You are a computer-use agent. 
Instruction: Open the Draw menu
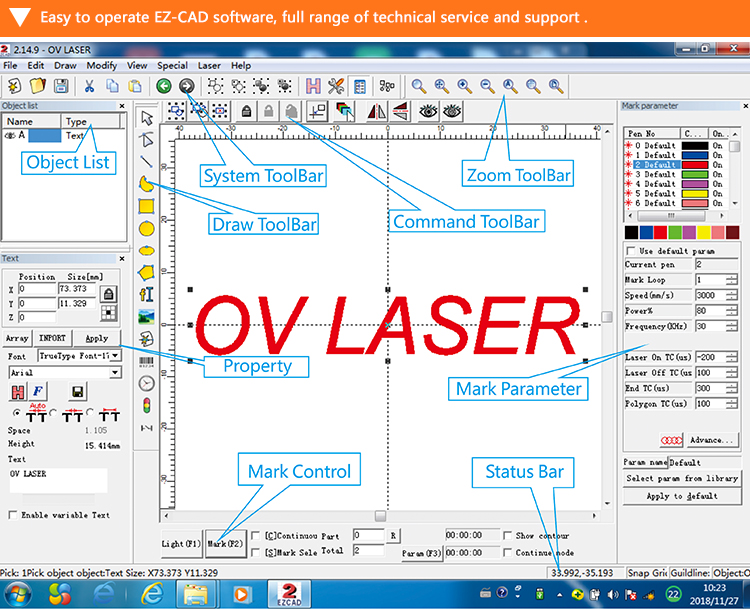click(65, 66)
